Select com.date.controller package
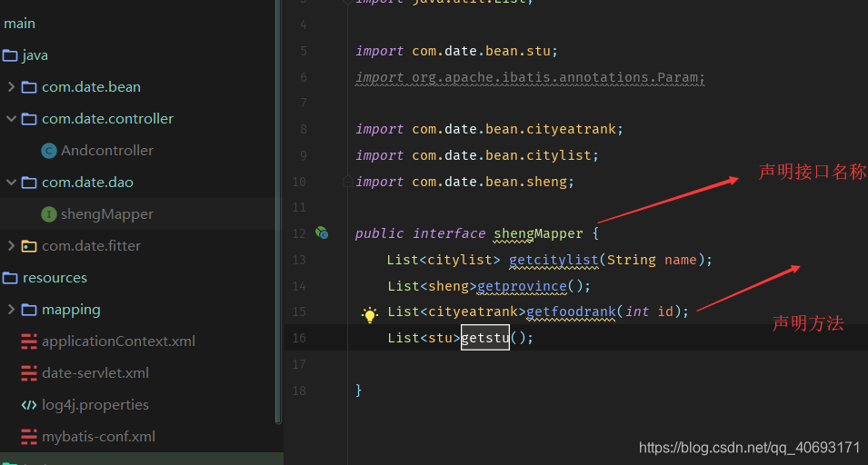The image size is (868, 465). 108,118
